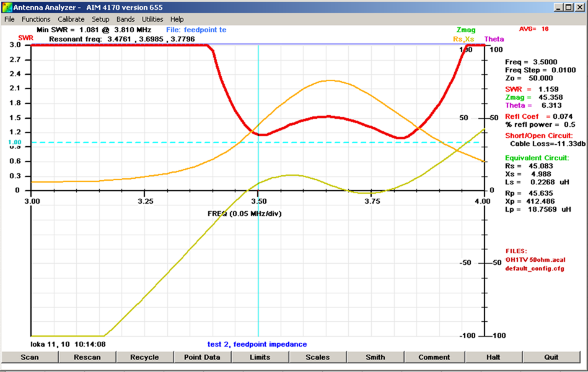588x372 pixels.
Task: Open Point Data from bottom bar
Action: [202, 357]
